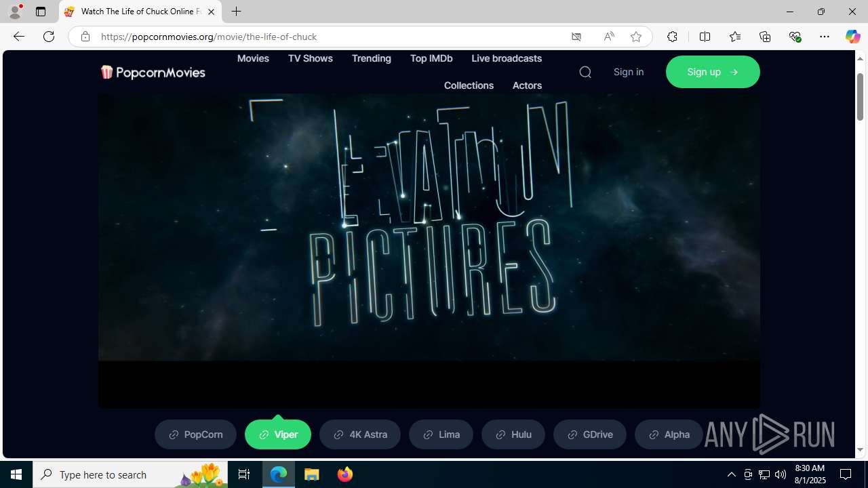The height and width of the screenshot is (488, 868).
Task: Open Browser essentials heart icon
Action: tap(795, 37)
